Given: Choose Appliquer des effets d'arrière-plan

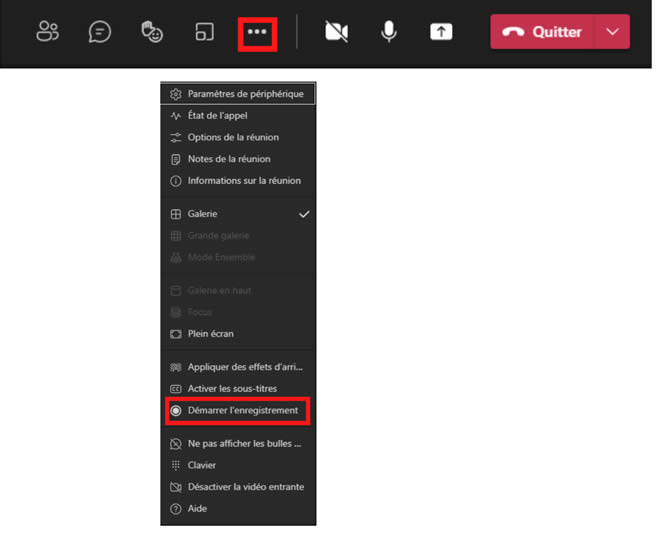Looking at the screenshot, I should 238,367.
